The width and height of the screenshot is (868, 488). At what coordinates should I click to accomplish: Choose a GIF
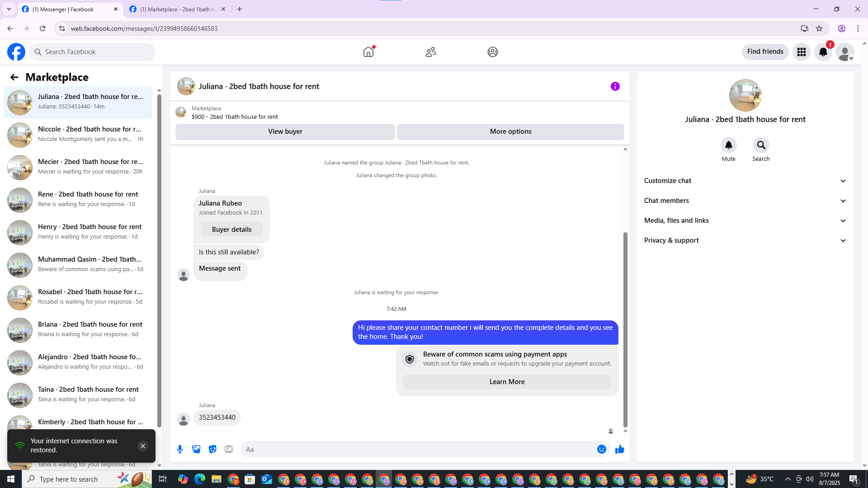pos(229,449)
